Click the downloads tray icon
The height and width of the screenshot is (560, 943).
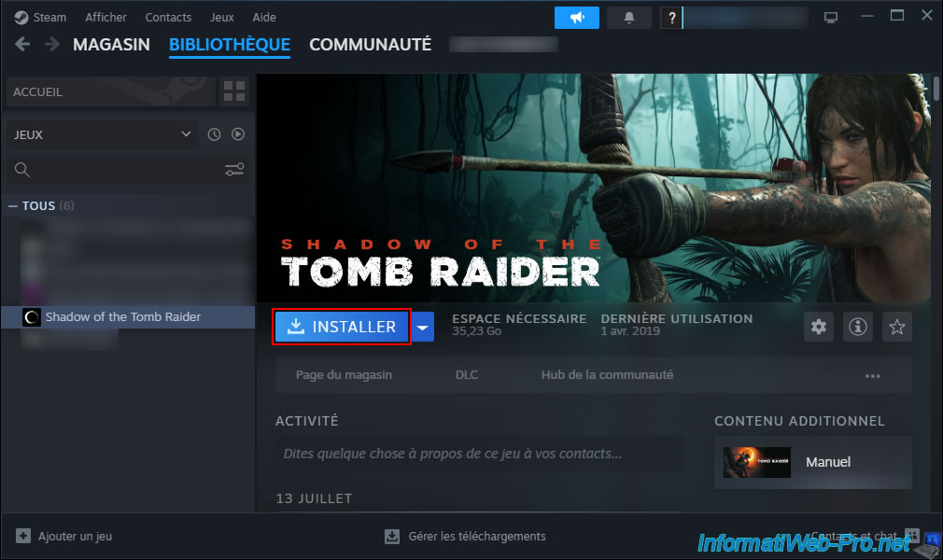(x=392, y=536)
